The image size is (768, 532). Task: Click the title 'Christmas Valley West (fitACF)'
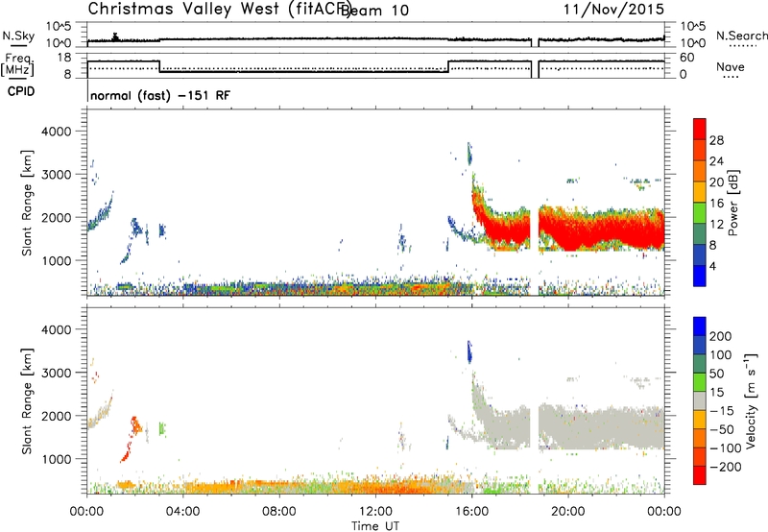coord(219,10)
